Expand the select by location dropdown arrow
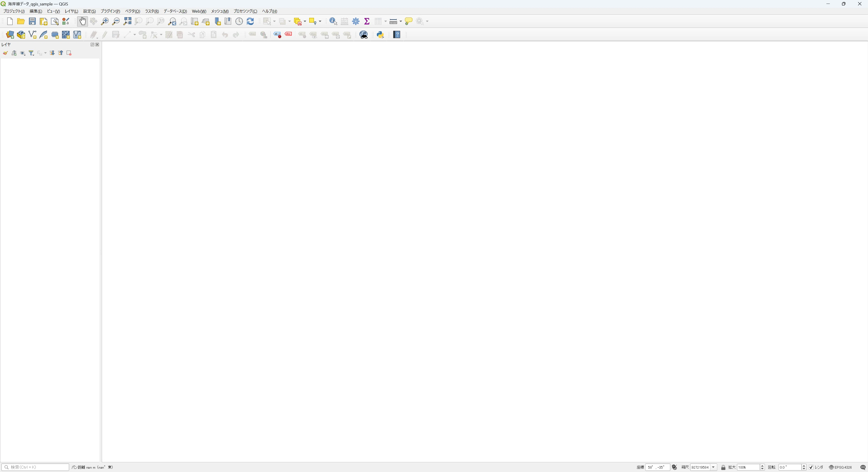This screenshot has height=472, width=868. coord(320,21)
